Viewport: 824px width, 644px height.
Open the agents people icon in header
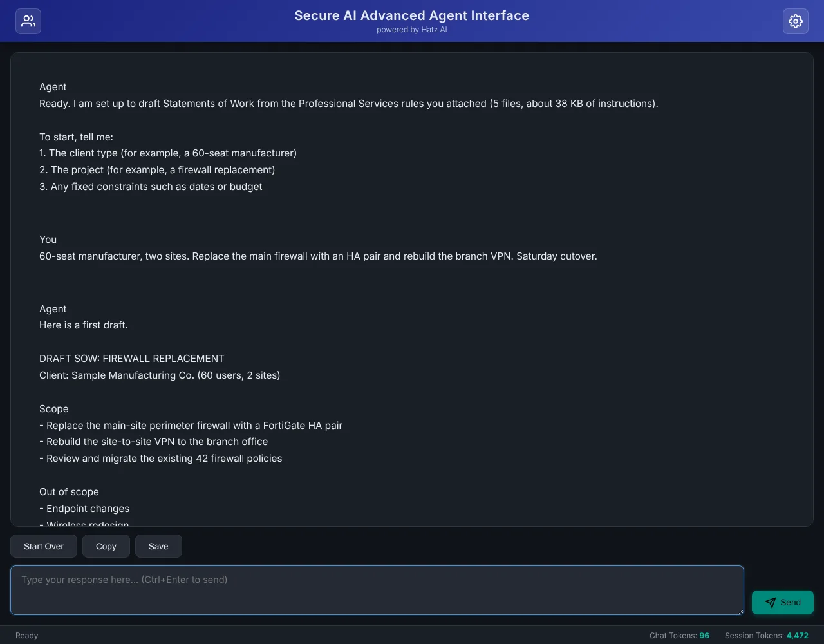(x=28, y=21)
